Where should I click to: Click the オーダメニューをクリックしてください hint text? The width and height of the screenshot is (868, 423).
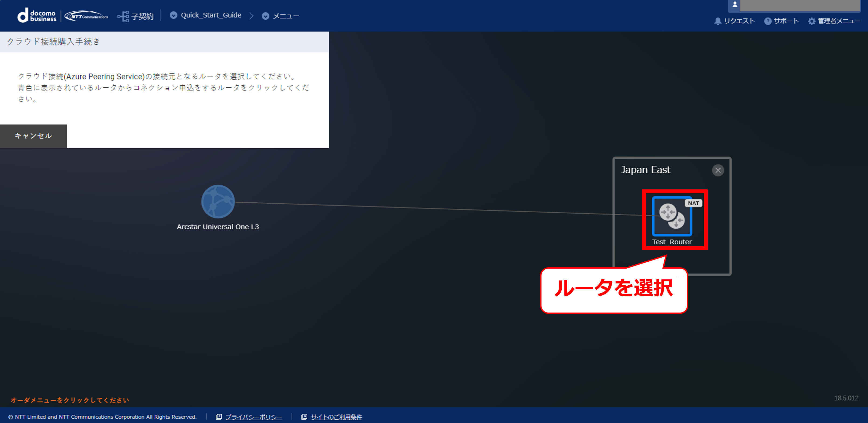point(70,400)
